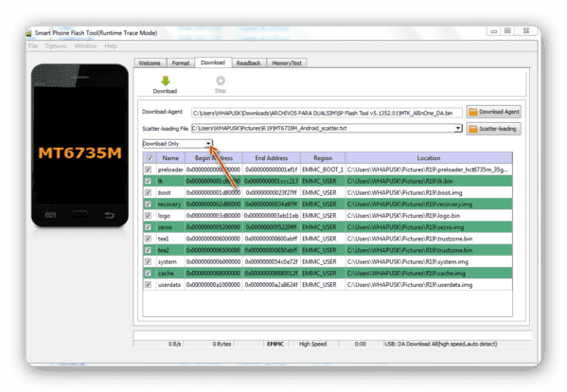Click the tee2 row name cell
Viewport: 567px width, 392px height.
click(170, 250)
